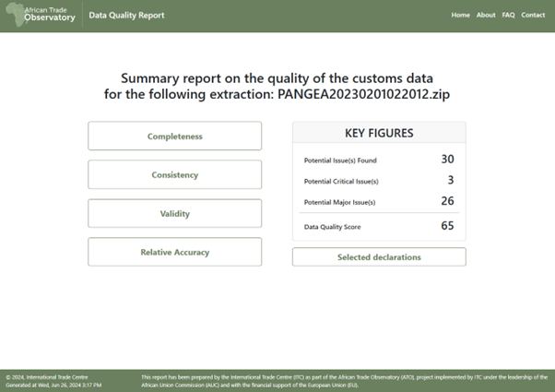Click the Potential Major Issue(s) count 26
This screenshot has width=555, height=392.
pyautogui.click(x=446, y=201)
